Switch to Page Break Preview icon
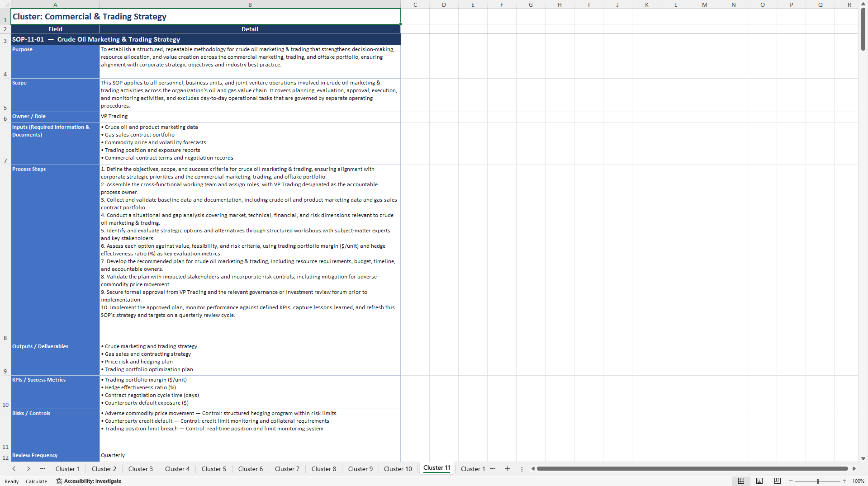The image size is (868, 486). pos(778,481)
